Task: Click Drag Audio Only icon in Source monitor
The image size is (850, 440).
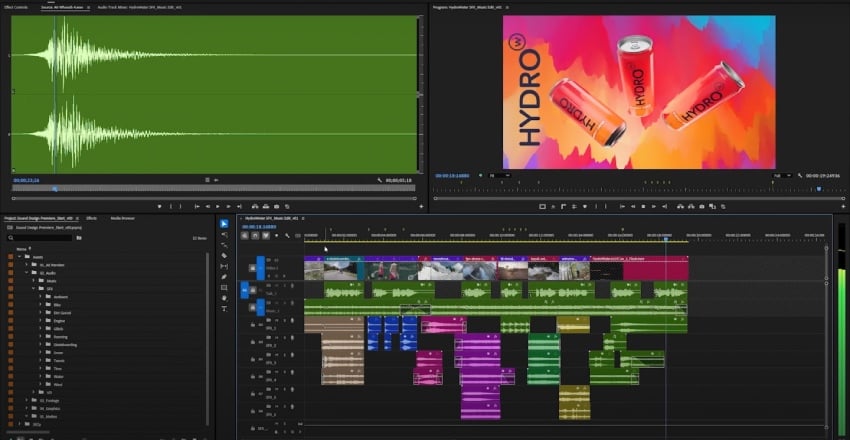Action: 216,180
